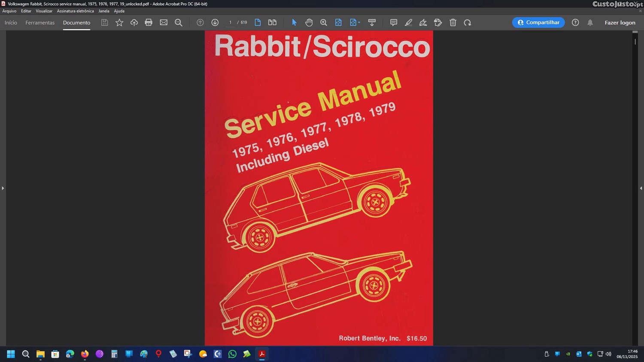644x362 pixels.
Task: Expand the right tools pane
Action: click(641, 188)
